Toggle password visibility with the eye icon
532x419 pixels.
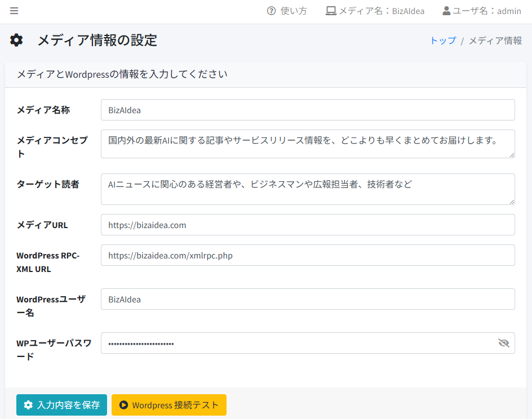click(x=502, y=343)
